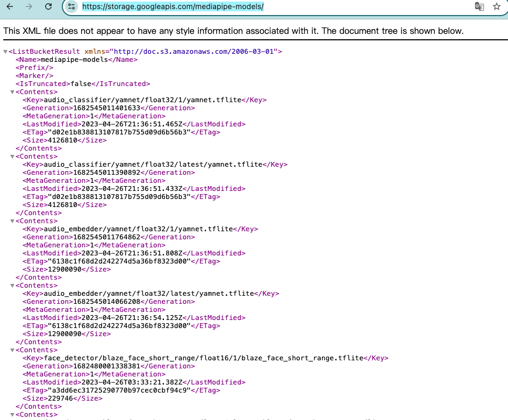This screenshot has width=508, height=420.
Task: Click ETag a3dd6ec31725290770b97cec0cbf94c9
Action: pyautogui.click(x=119, y=390)
